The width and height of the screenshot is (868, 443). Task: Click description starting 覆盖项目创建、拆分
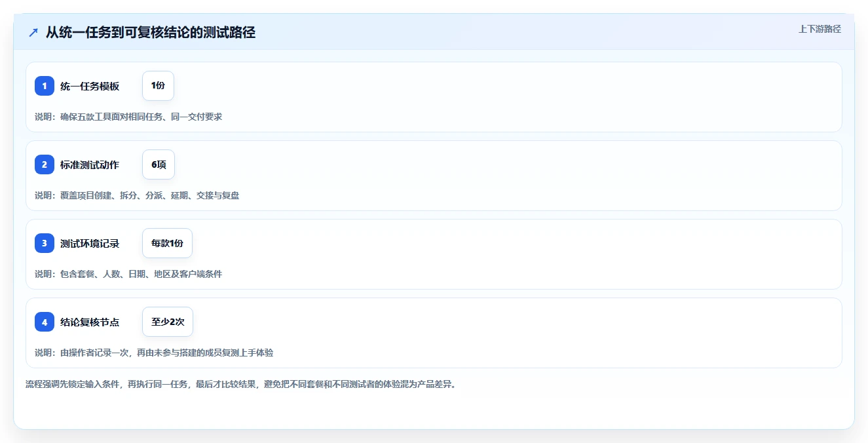(x=137, y=195)
